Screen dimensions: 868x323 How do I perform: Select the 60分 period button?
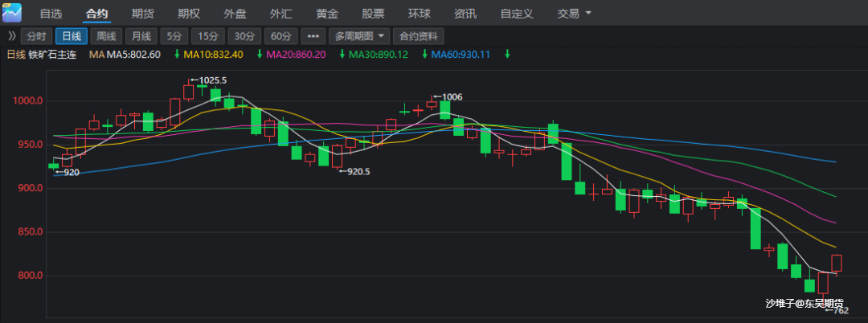281,36
